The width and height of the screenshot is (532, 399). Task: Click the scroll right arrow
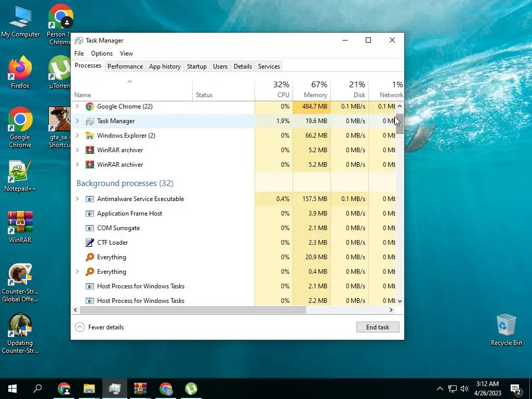click(391, 310)
